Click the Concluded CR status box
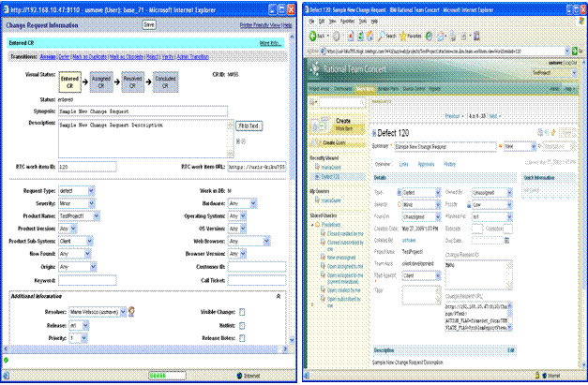This screenshot has height=385, width=588. [165, 82]
